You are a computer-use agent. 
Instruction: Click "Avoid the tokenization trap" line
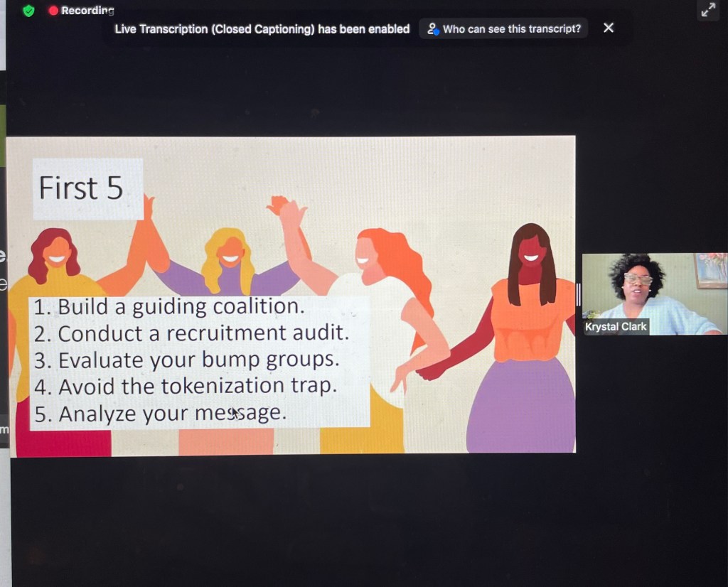click(185, 386)
